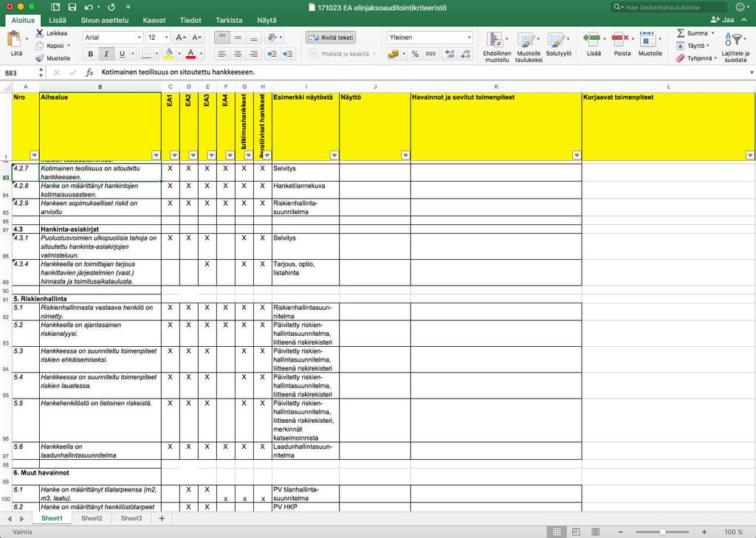756x538 pixels.
Task: Open the Aihealue column filter dropdown
Action: coord(157,155)
